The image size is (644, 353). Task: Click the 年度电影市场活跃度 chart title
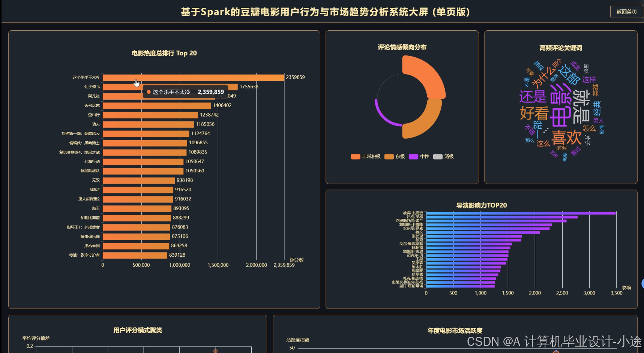click(x=455, y=331)
